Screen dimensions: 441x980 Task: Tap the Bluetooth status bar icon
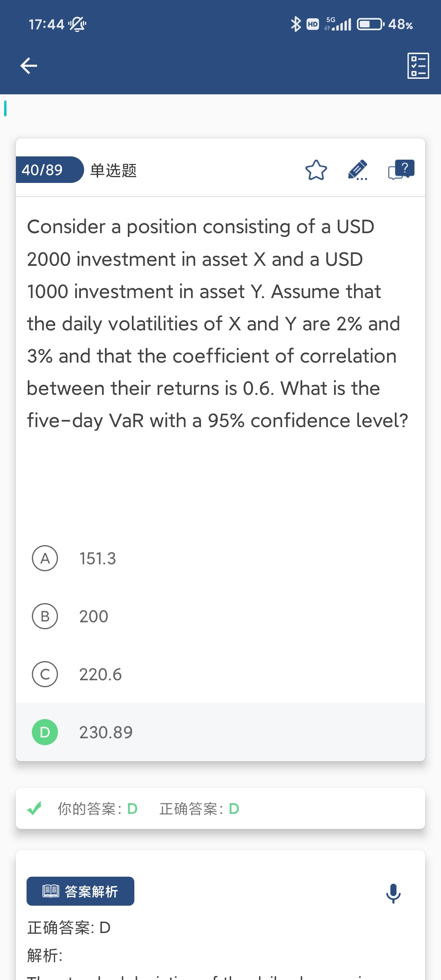[x=295, y=24]
